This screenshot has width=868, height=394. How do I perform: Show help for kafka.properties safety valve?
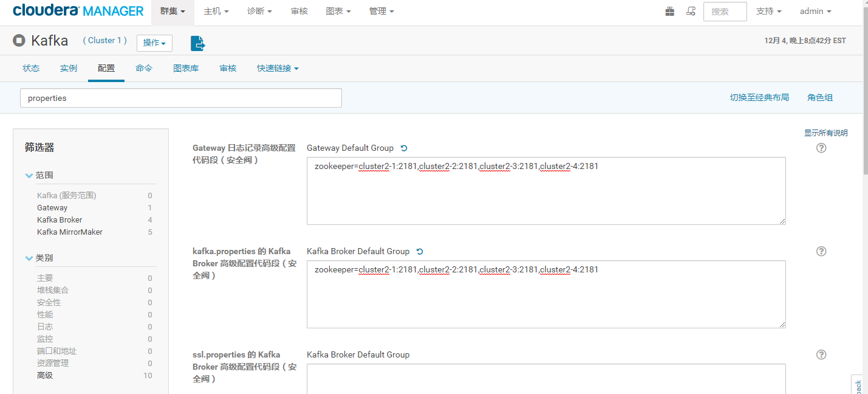pos(821,251)
